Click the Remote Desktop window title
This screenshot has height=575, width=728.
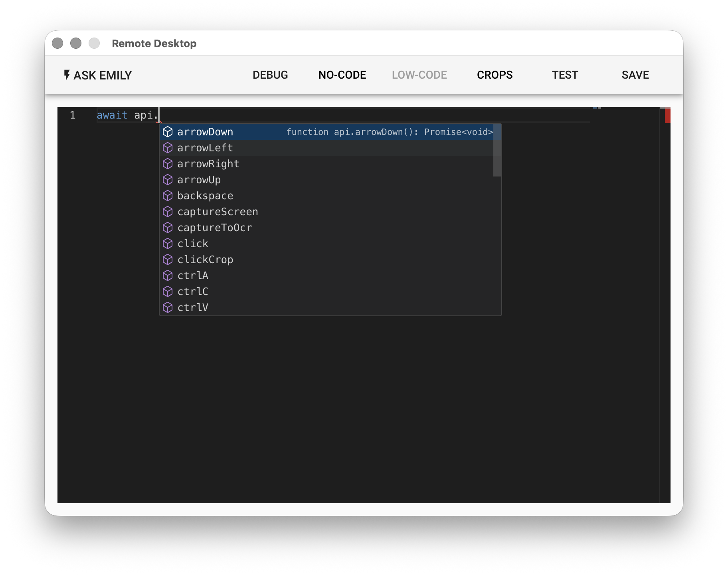(154, 43)
